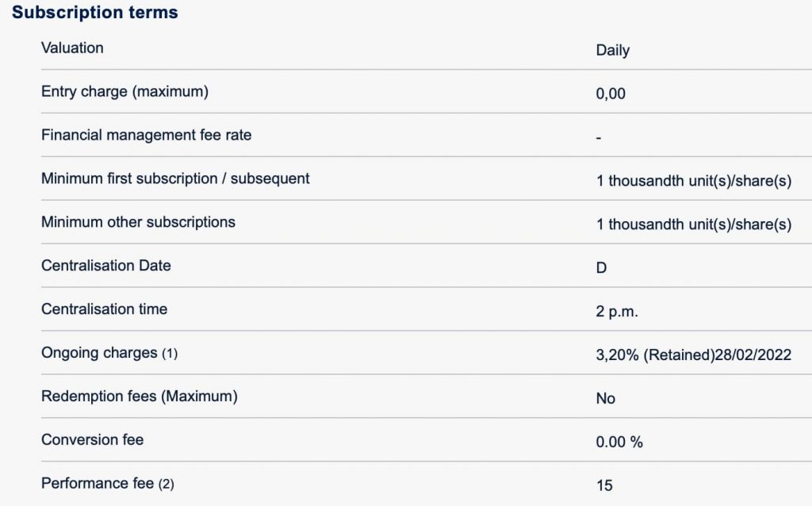Open footnote (1) next to Ongoing charges
This screenshot has height=506, width=812.
(170, 354)
